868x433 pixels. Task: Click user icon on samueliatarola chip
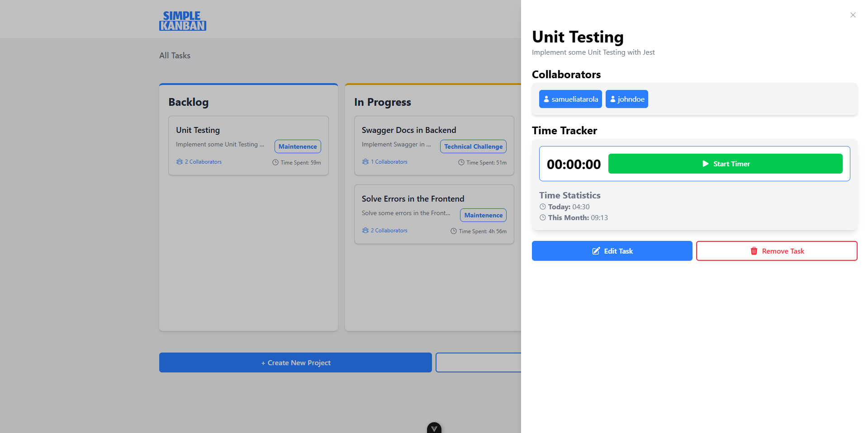pyautogui.click(x=546, y=99)
